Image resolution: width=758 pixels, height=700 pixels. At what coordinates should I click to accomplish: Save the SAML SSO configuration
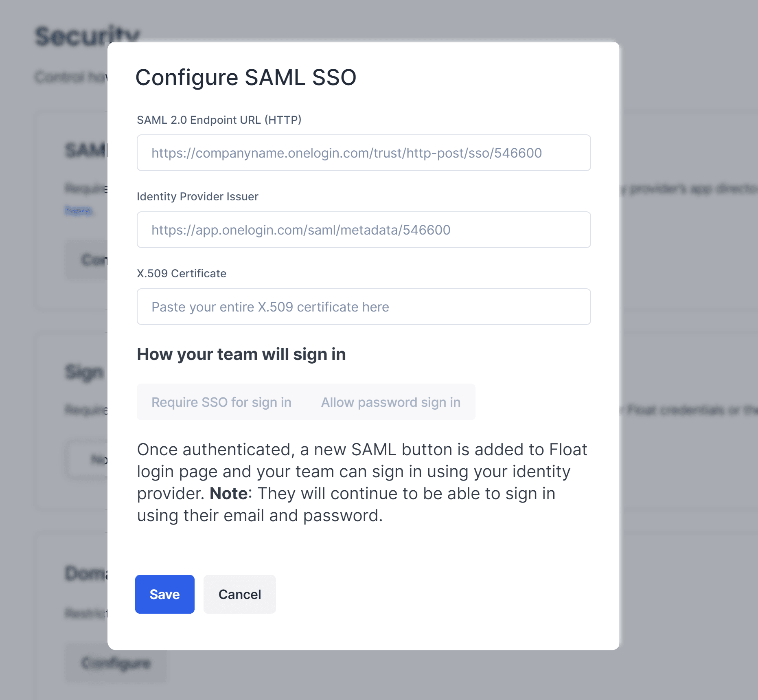pos(164,595)
